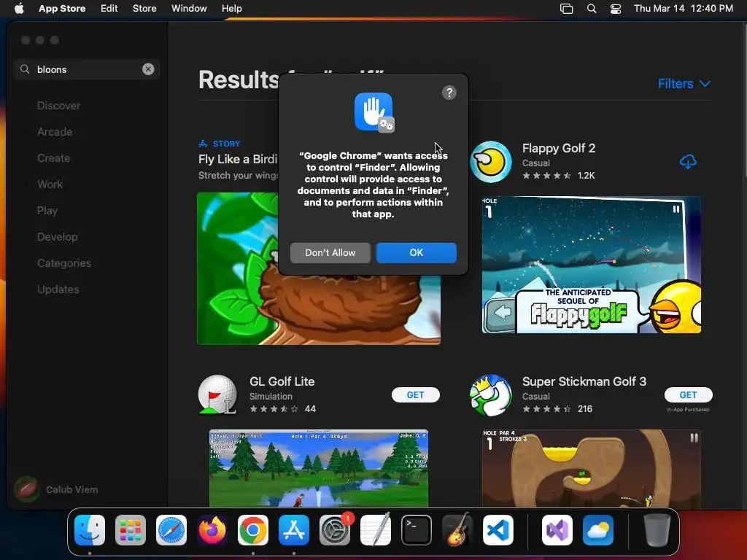The image size is (747, 560).
Task: Open Launchpad from the Dock
Action: pyautogui.click(x=131, y=530)
